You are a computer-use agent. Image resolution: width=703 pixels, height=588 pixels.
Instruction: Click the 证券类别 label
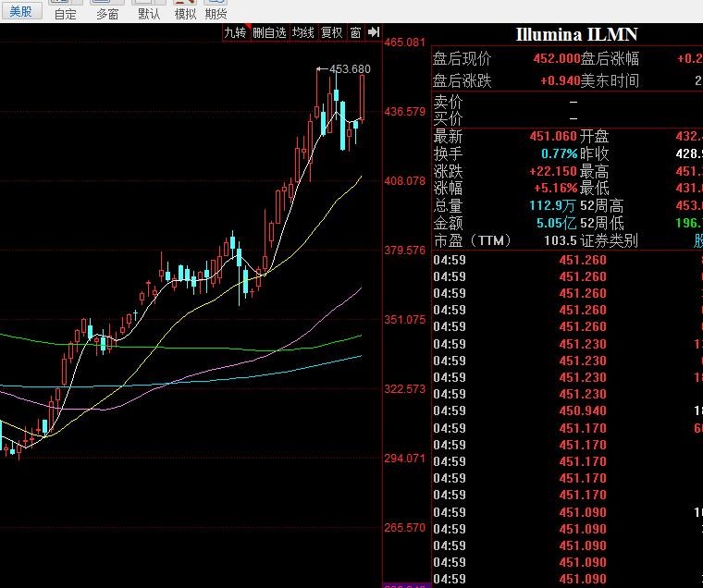[x=609, y=240]
